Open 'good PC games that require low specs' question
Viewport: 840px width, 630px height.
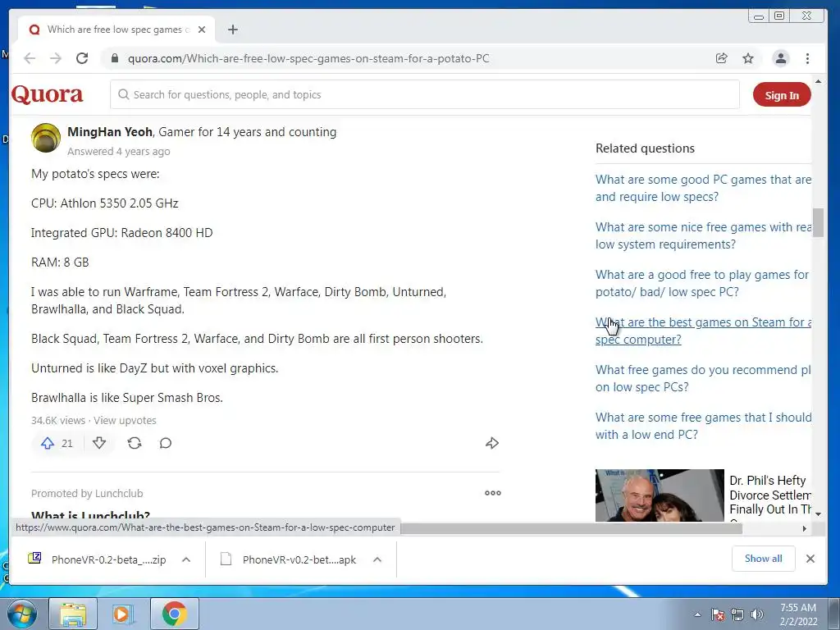point(703,188)
